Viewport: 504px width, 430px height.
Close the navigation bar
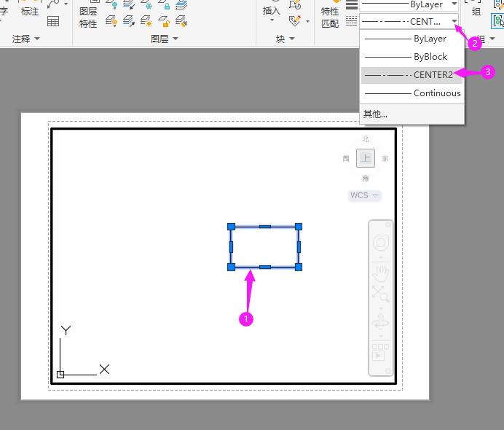tap(388, 224)
